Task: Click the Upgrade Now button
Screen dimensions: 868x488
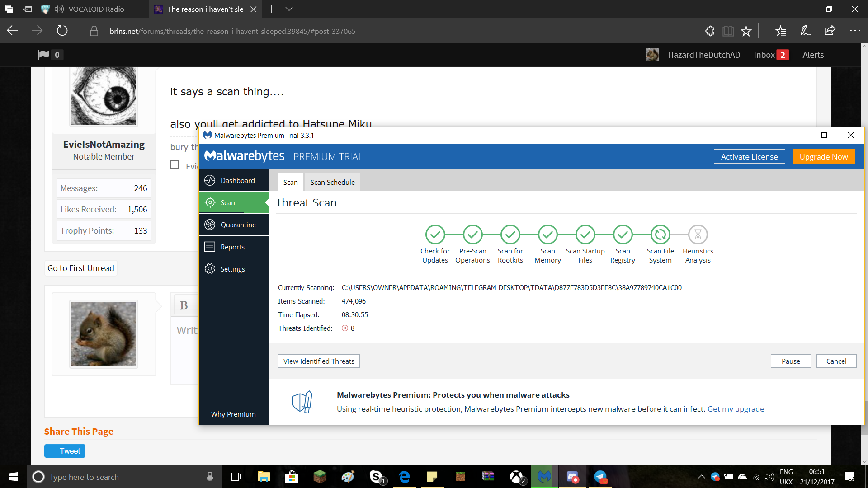Action: tap(824, 156)
